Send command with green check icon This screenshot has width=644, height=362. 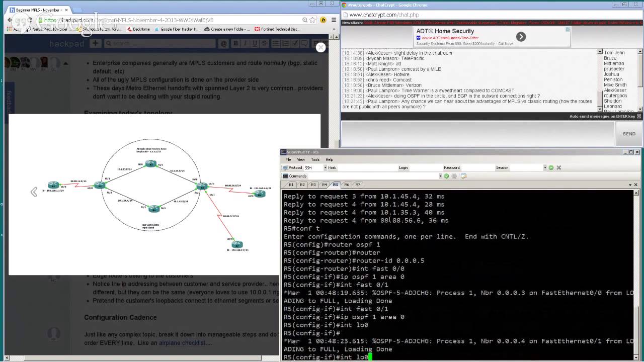click(446, 176)
